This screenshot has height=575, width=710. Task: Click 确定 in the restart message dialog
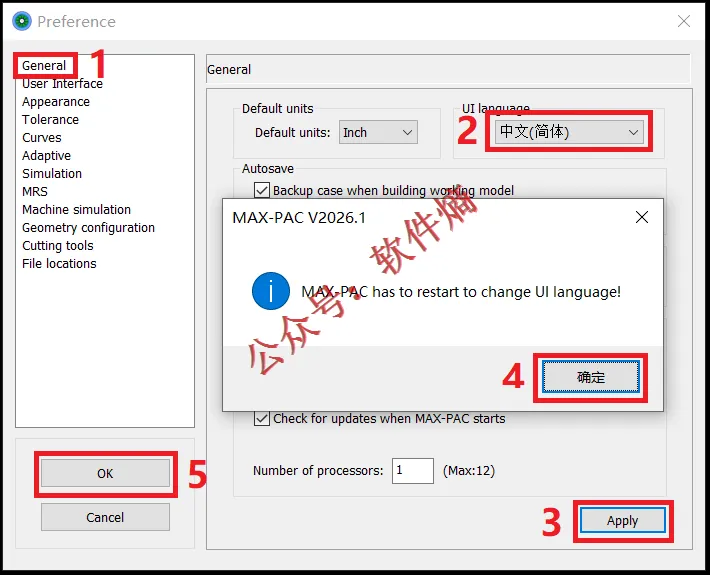coord(590,377)
